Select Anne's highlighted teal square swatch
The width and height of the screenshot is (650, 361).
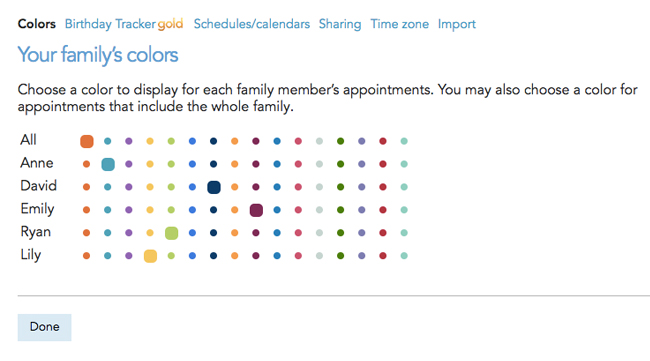(x=108, y=164)
